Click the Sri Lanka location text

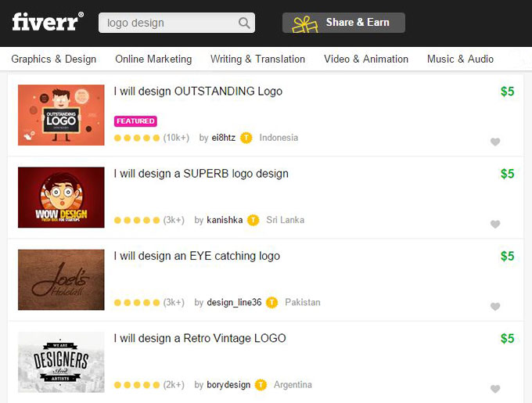(x=286, y=220)
